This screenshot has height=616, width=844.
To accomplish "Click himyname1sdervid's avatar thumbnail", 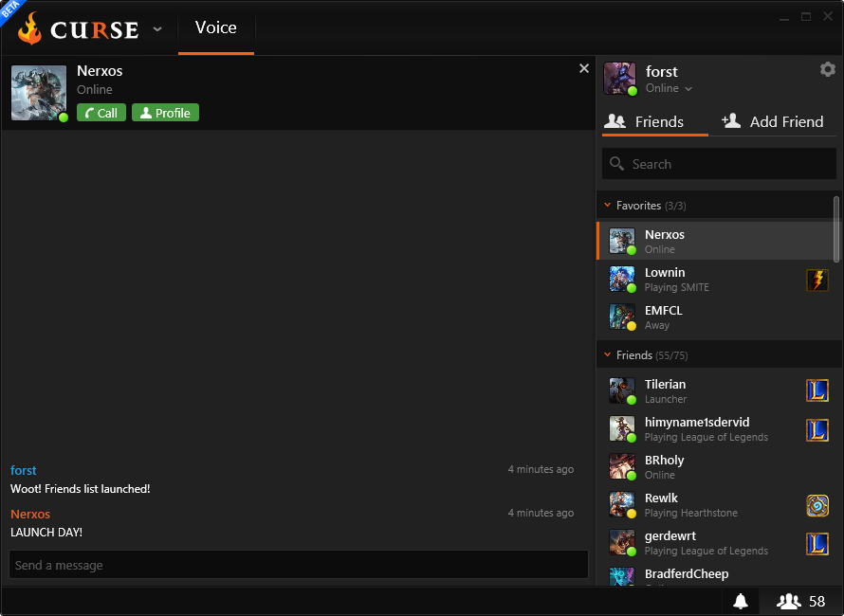I will click(x=622, y=428).
